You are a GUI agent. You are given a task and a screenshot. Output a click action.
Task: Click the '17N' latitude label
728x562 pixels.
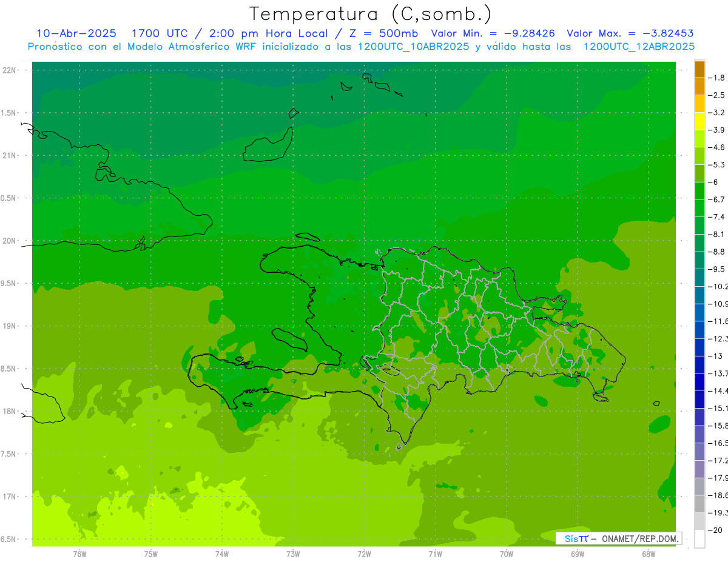10,497
